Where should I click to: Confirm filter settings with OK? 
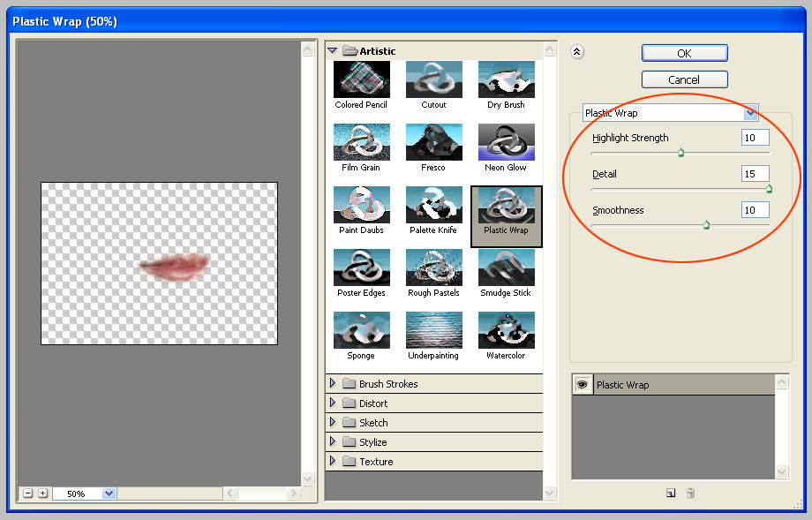(684, 53)
